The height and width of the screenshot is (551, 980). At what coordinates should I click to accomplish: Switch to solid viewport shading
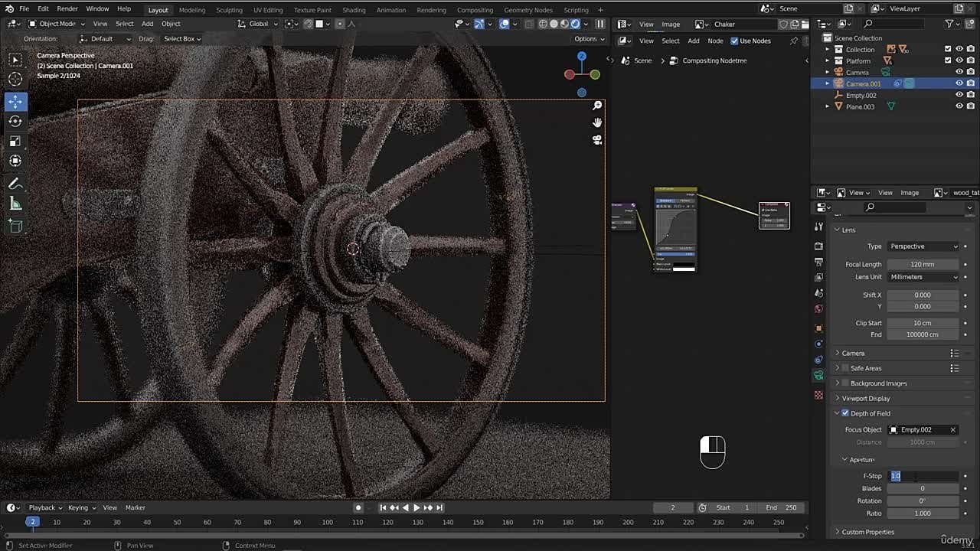554,24
